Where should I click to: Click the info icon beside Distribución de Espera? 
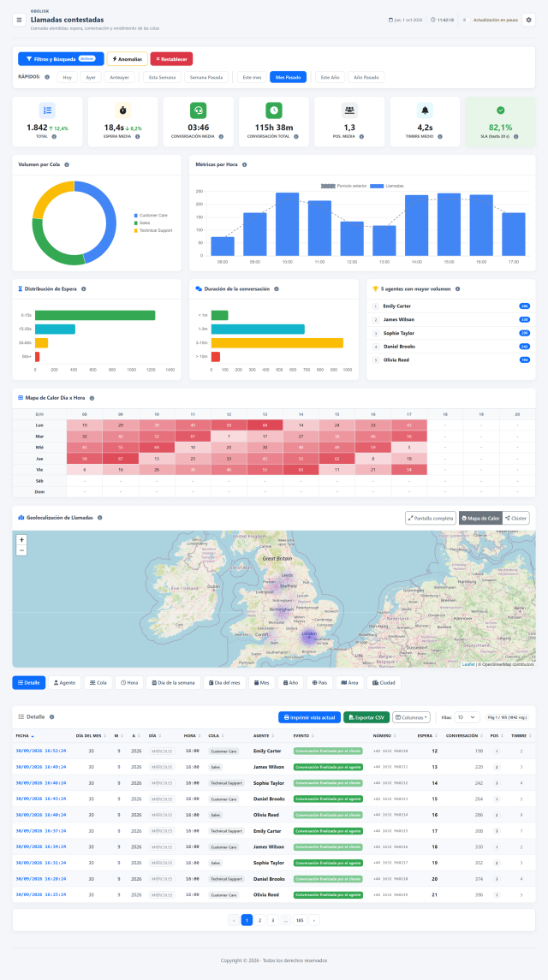click(83, 288)
